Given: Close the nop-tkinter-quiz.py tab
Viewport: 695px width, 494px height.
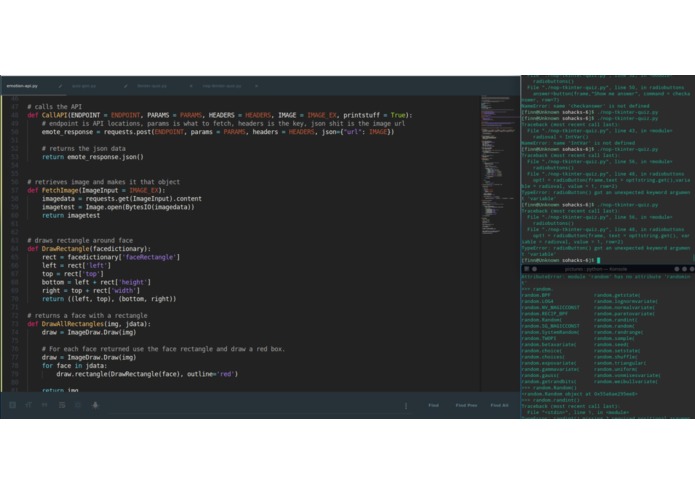Looking at the screenshot, I should point(256,86).
